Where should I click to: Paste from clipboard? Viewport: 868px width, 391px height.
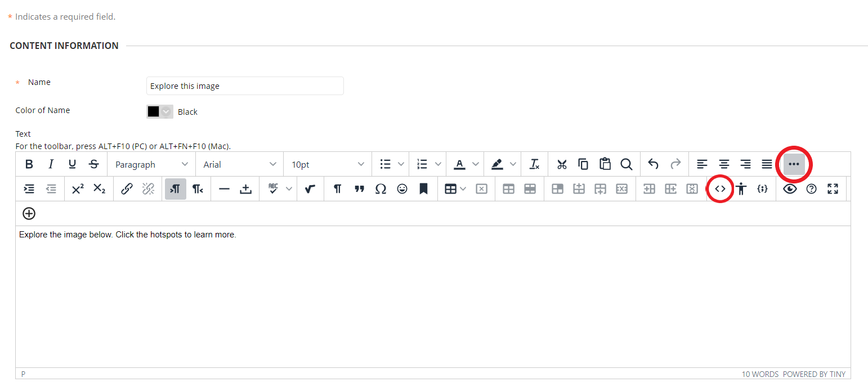coord(605,164)
